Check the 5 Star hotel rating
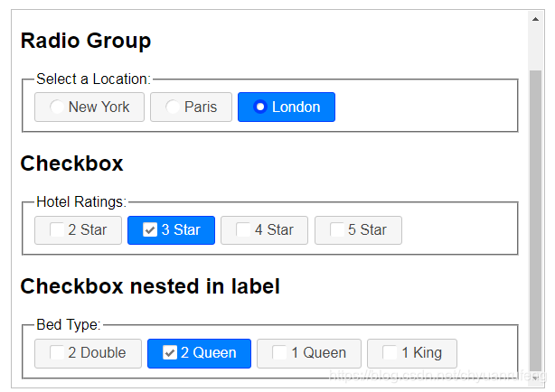This screenshot has width=555, height=392. [x=358, y=229]
